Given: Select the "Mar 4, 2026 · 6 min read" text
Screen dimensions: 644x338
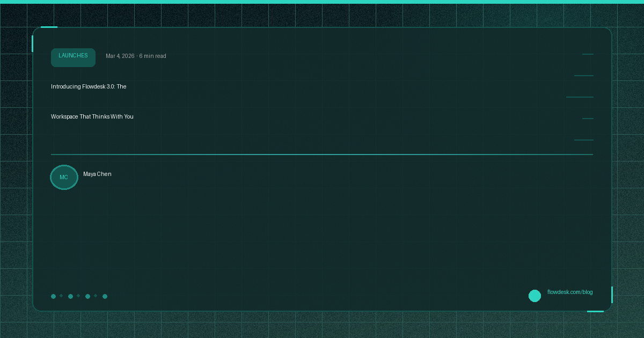Looking at the screenshot, I should pos(136,56).
